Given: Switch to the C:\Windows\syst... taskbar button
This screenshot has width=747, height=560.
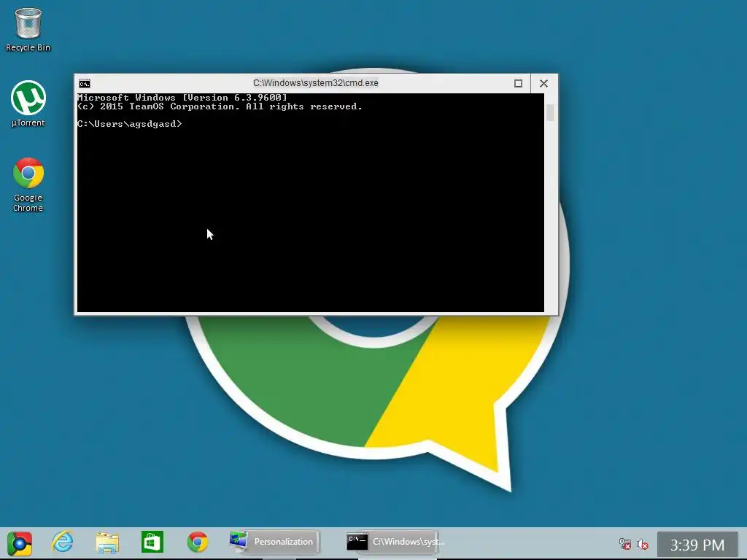Looking at the screenshot, I should (x=395, y=542).
